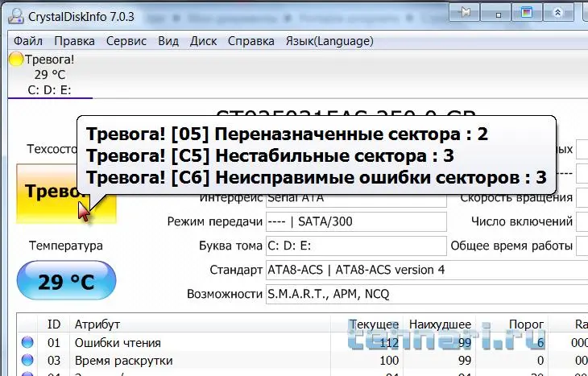Click the 29 °C text under Тревога header
588x376 pixels.
(x=50, y=75)
